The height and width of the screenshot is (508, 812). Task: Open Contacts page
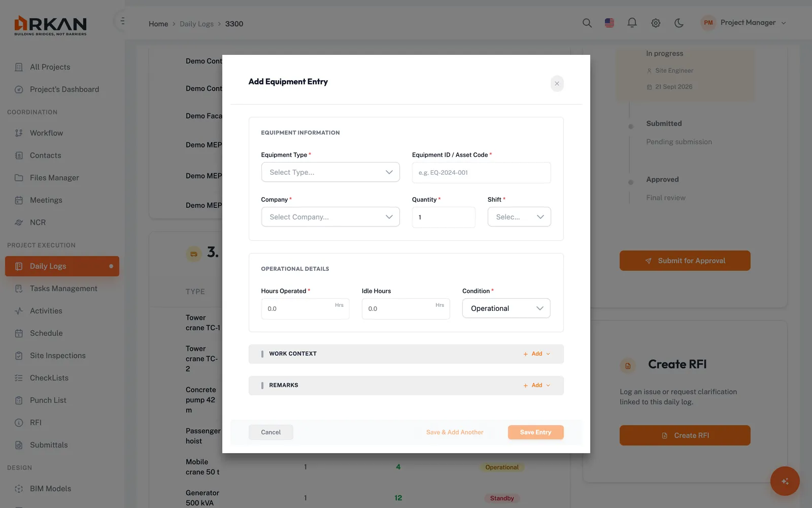62,155
